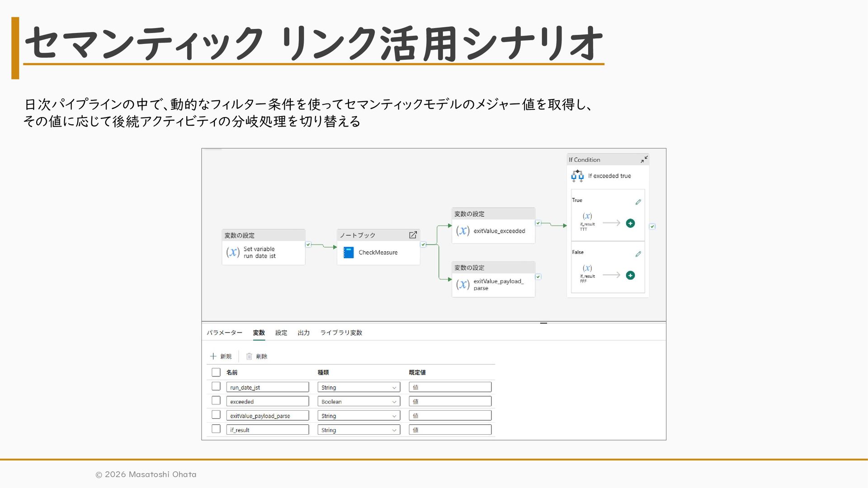Check the exceeded variable checkbox

pos(216,401)
